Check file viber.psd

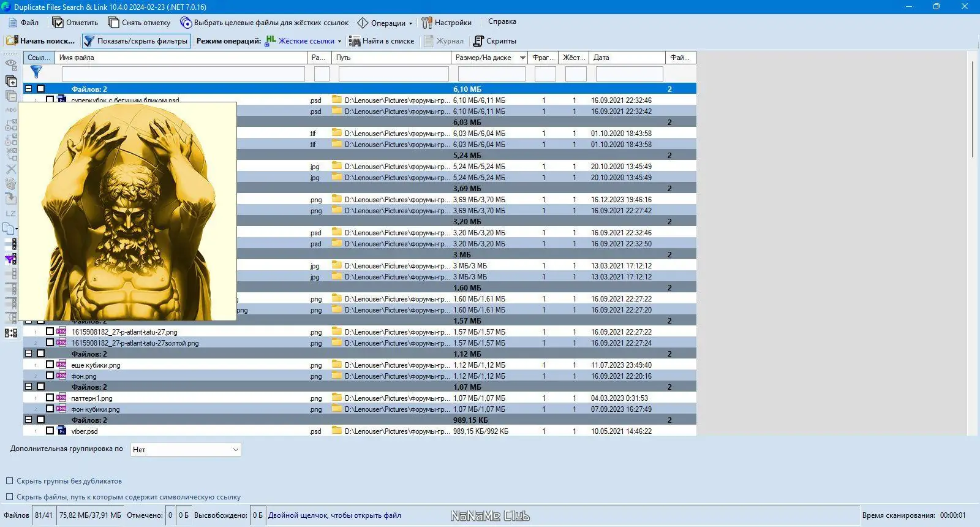pos(50,431)
